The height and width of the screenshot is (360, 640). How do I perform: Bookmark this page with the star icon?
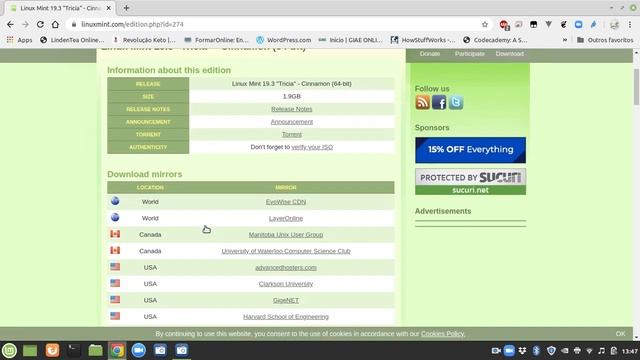pos(484,24)
